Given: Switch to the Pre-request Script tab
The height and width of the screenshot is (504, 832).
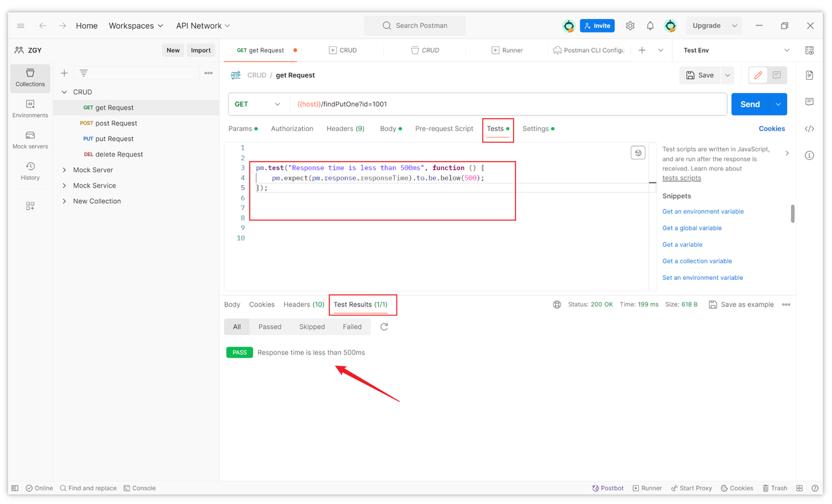Looking at the screenshot, I should [x=444, y=129].
